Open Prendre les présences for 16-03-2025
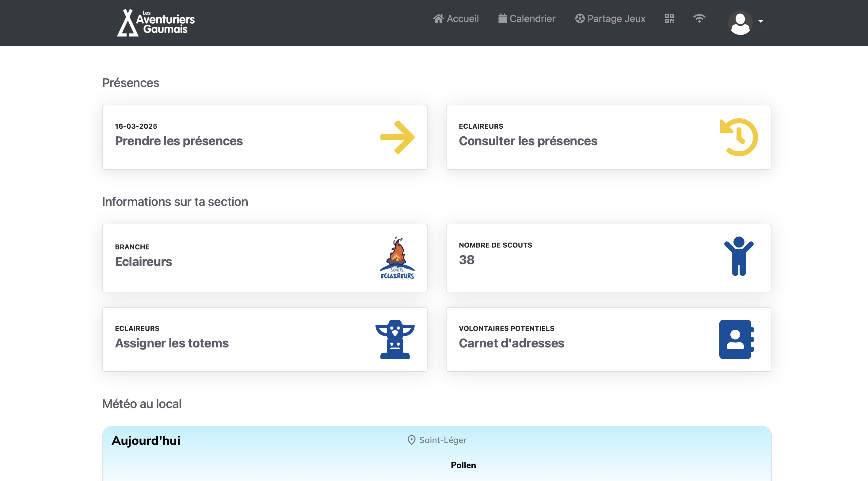 point(265,137)
